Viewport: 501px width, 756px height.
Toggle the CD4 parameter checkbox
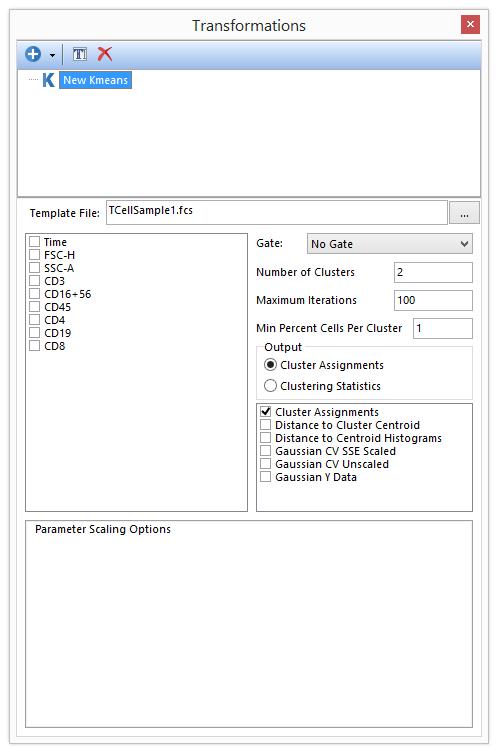(34, 320)
